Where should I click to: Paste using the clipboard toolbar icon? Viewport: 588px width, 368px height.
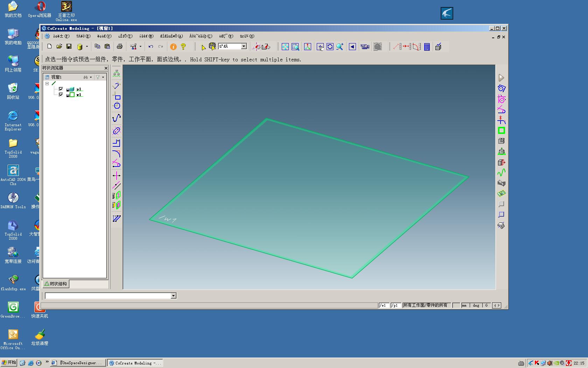point(107,47)
